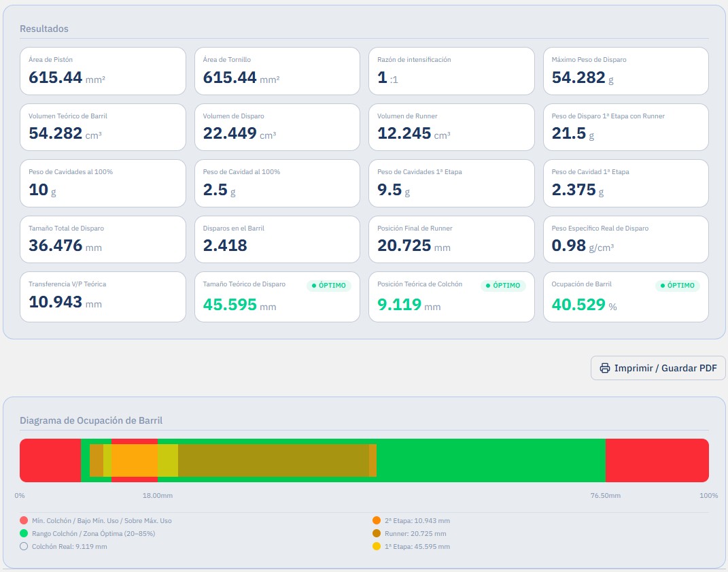Click hollow circle icon for Colchón Real
The image size is (728, 572).
24,546
